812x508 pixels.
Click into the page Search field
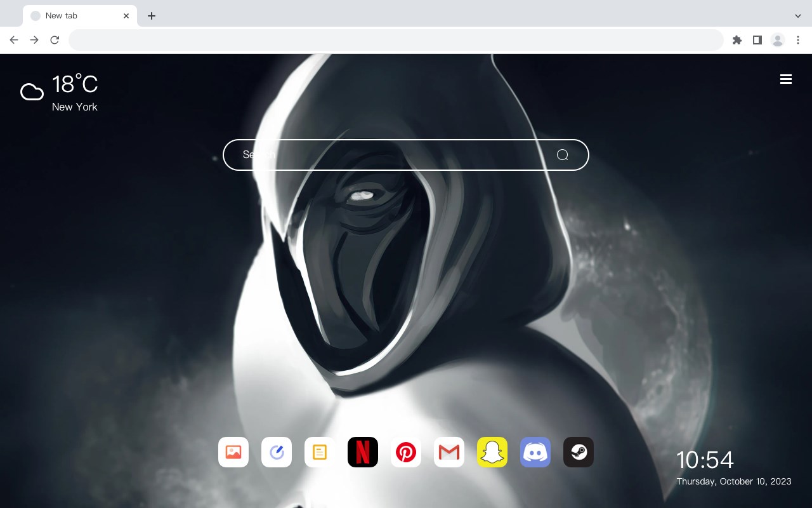pyautogui.click(x=406, y=155)
